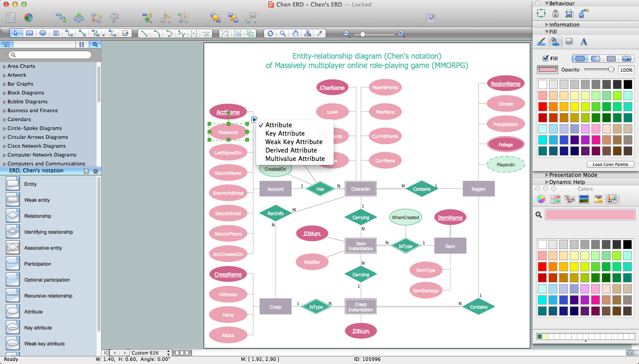The width and height of the screenshot is (639, 364).
Task: Activate the hand pan tool
Action: 295,33
